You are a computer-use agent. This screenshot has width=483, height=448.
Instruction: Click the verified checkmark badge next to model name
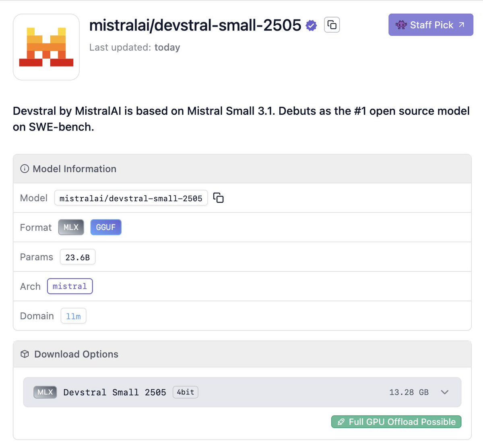point(310,25)
